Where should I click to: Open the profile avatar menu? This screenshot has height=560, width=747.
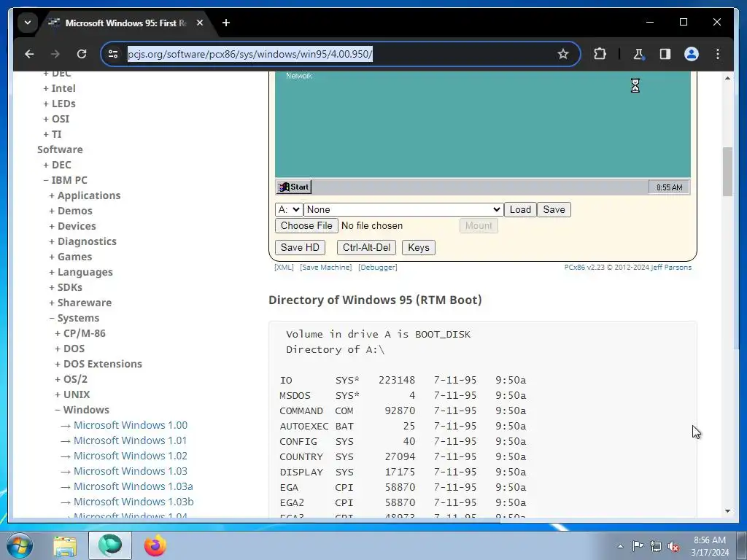coord(692,54)
